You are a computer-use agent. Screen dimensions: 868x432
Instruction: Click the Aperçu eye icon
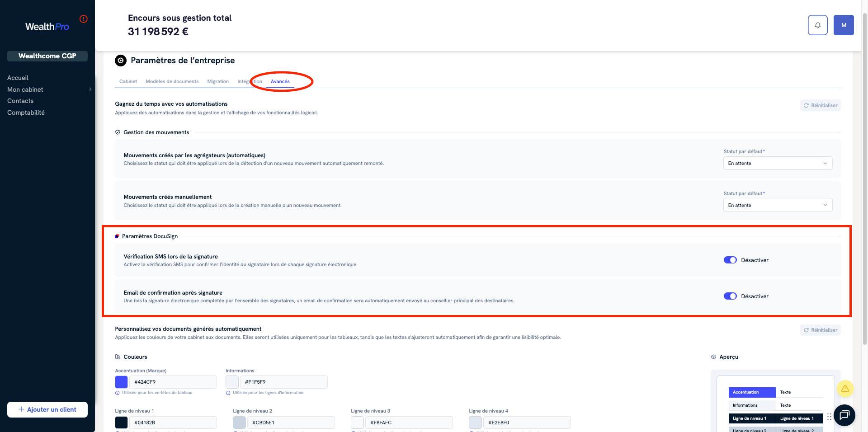point(713,357)
